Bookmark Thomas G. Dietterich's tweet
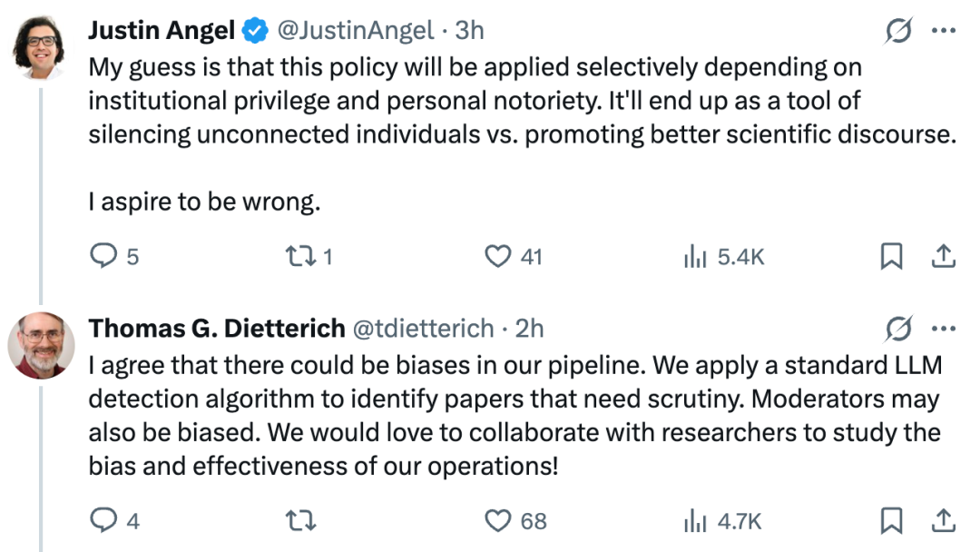Viewport: 980px width, 552px height. click(891, 521)
